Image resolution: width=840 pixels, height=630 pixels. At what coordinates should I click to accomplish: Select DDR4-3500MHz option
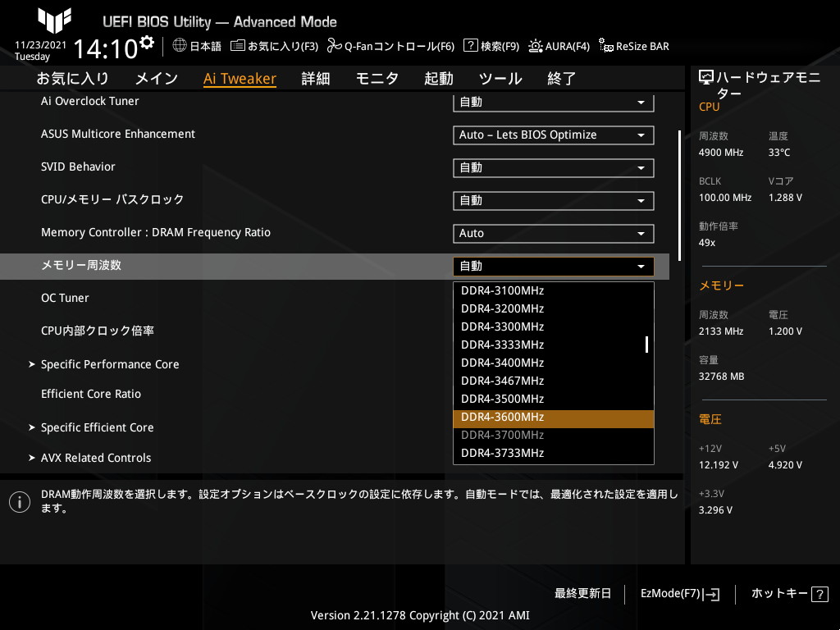[x=554, y=399]
